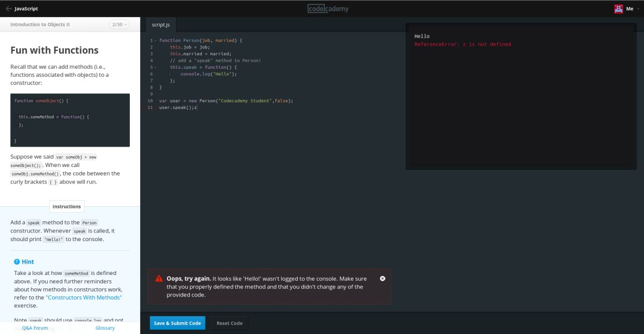Click line 10 var user declaration
The height and width of the screenshot is (334, 644).
pyautogui.click(x=226, y=100)
